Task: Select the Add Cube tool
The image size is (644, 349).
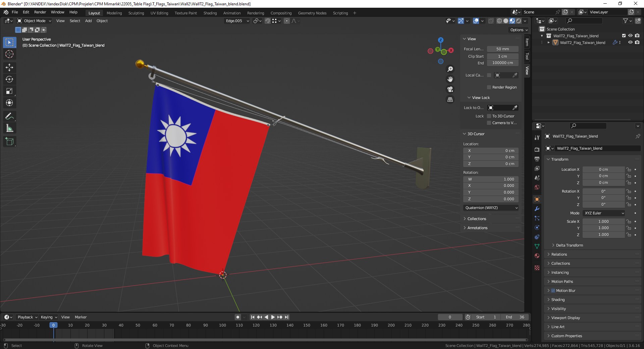Action: tap(9, 142)
